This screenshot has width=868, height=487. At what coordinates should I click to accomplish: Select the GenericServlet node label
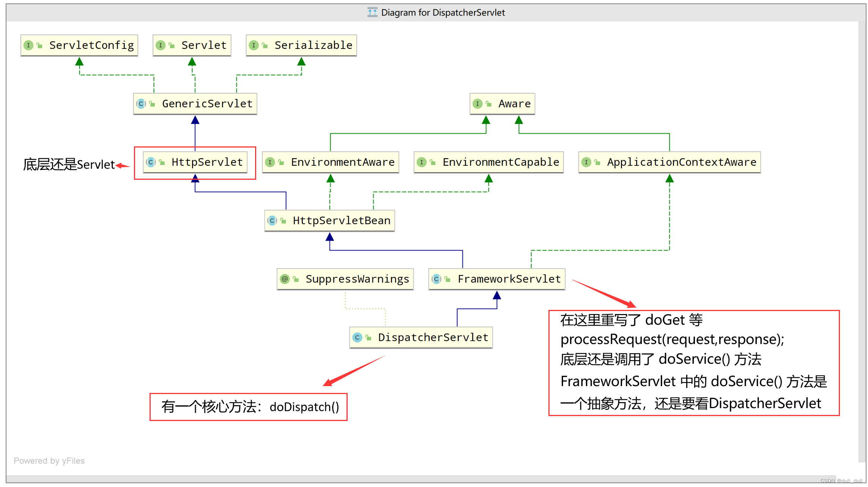point(207,104)
